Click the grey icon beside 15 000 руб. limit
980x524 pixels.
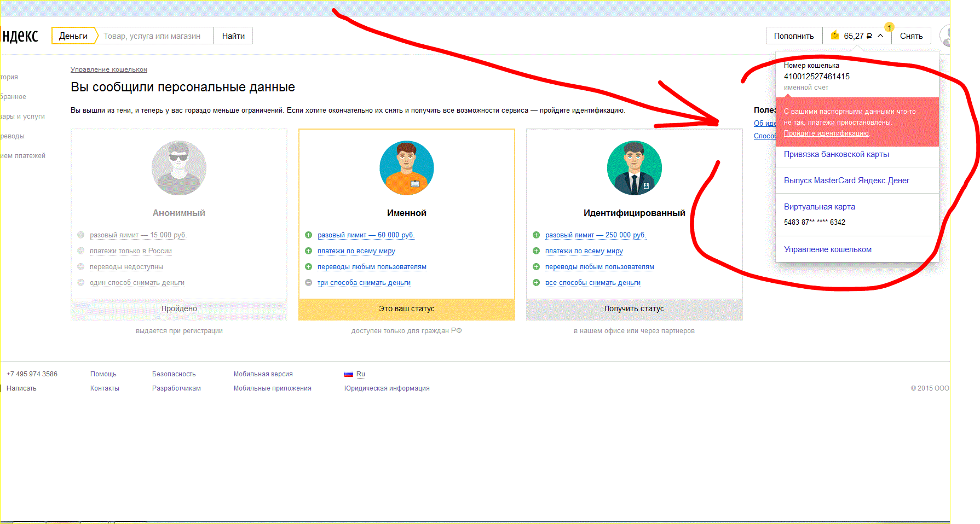point(80,235)
